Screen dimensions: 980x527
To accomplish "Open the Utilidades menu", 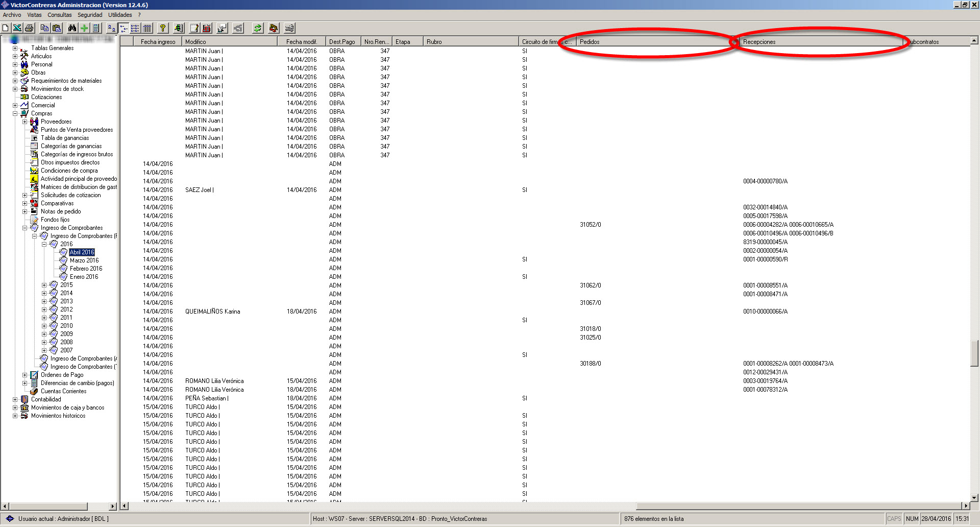I will coord(120,15).
